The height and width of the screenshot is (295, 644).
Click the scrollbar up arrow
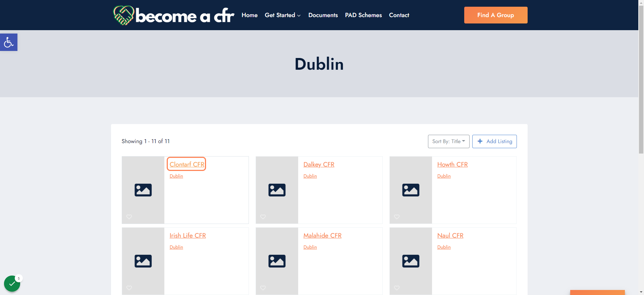point(641,2)
